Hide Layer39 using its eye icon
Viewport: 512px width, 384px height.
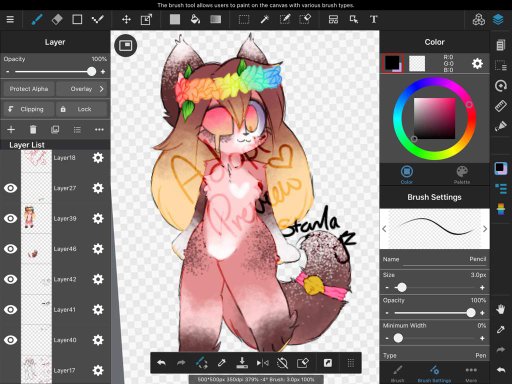pos(10,218)
